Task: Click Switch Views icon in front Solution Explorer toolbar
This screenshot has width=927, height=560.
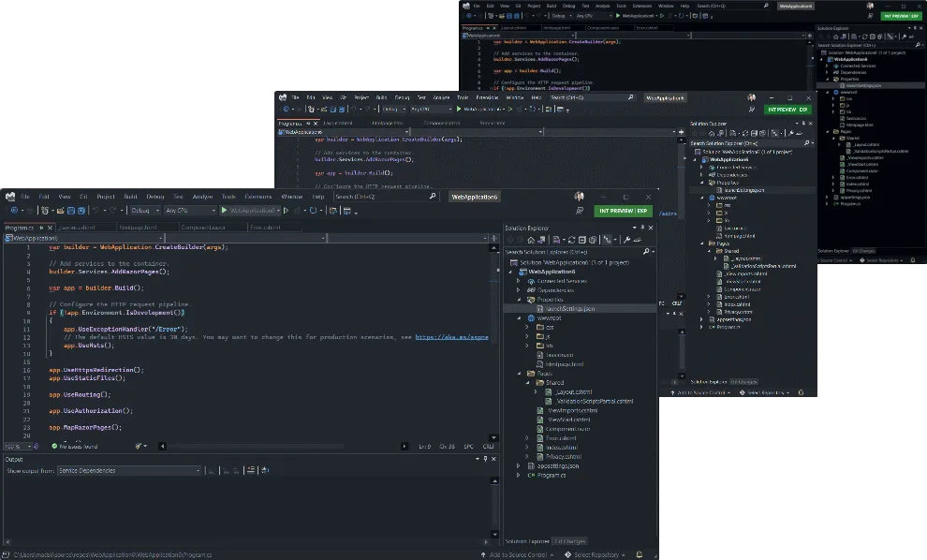Action: 541,240
